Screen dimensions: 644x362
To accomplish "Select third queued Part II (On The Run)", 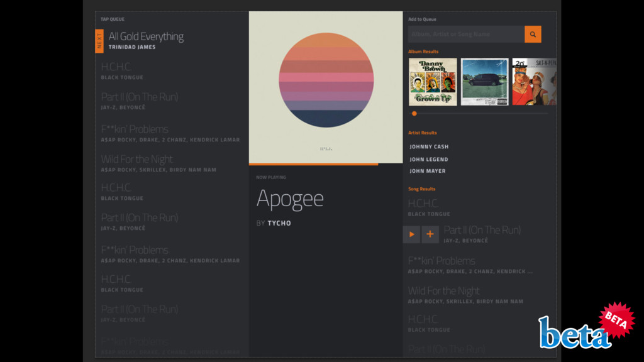I will click(139, 313).
